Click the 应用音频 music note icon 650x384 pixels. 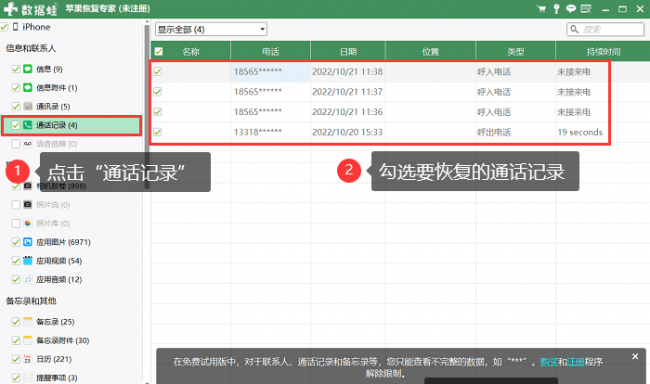click(28, 279)
